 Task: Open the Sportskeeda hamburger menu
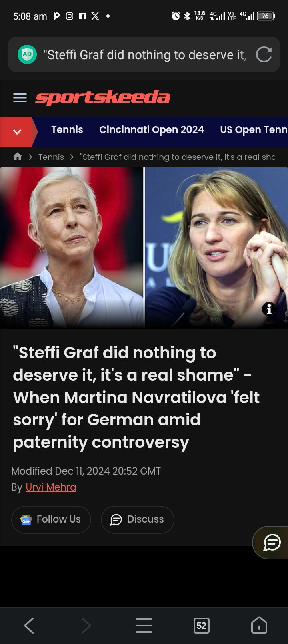[20, 98]
